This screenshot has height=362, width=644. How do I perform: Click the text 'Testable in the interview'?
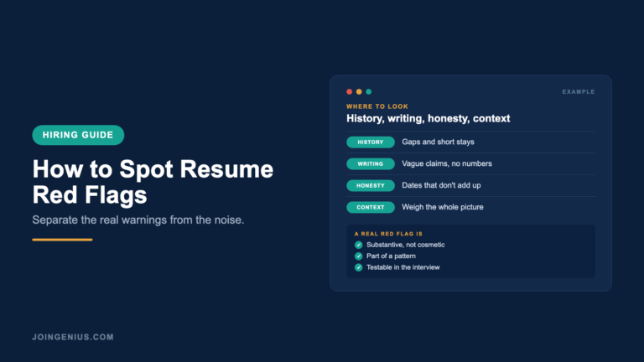pos(402,267)
